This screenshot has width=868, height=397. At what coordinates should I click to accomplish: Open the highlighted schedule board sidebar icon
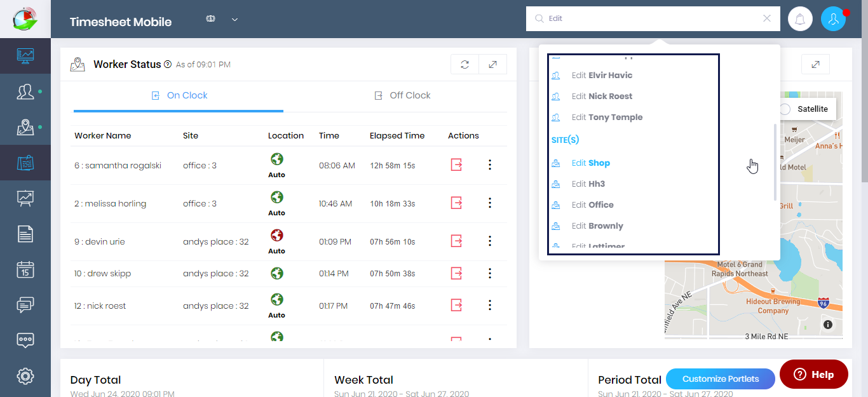[25, 163]
